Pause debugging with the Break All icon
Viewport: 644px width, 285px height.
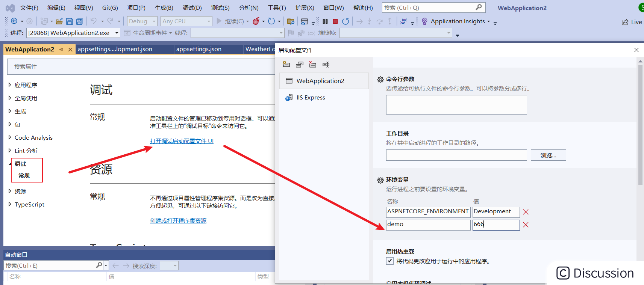point(325,21)
